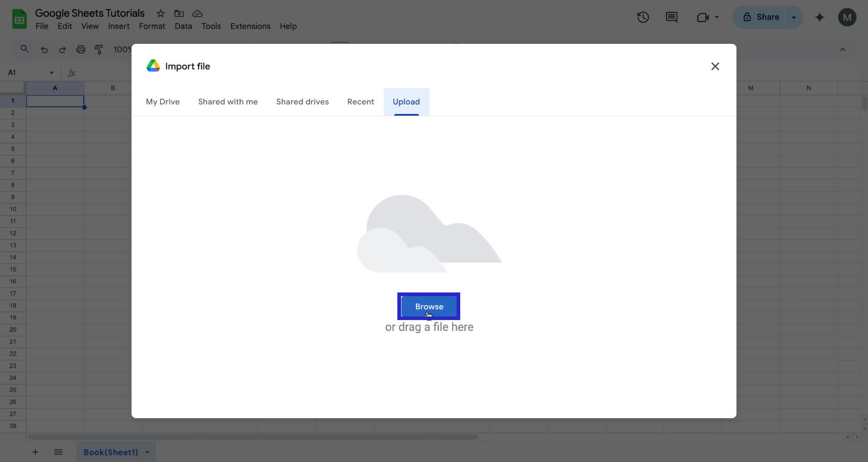The width and height of the screenshot is (868, 462).
Task: Open version history clock icon
Action: [643, 17]
